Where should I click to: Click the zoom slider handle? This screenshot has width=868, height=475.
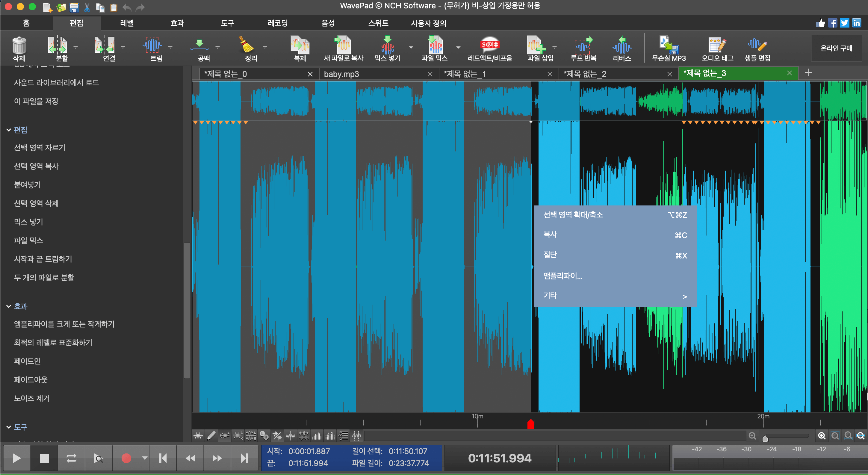click(765, 438)
